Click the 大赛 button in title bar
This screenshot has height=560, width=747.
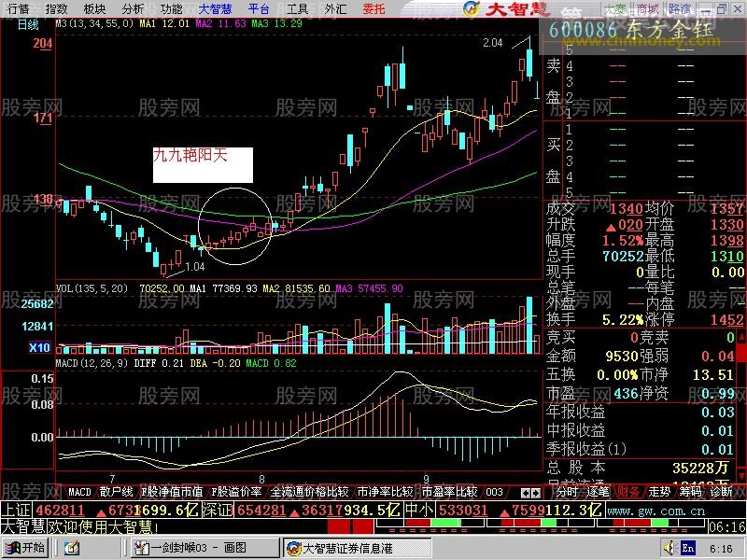pyautogui.click(x=615, y=8)
